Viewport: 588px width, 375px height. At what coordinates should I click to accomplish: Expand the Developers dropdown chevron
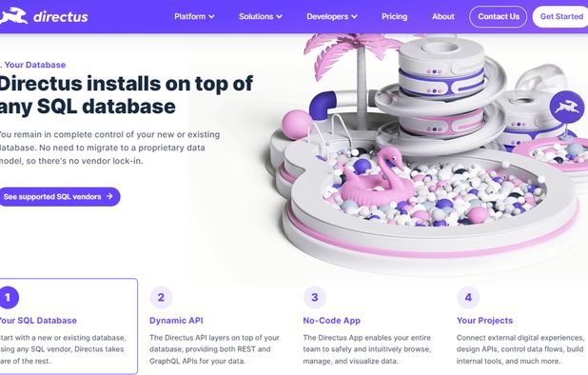click(x=354, y=16)
